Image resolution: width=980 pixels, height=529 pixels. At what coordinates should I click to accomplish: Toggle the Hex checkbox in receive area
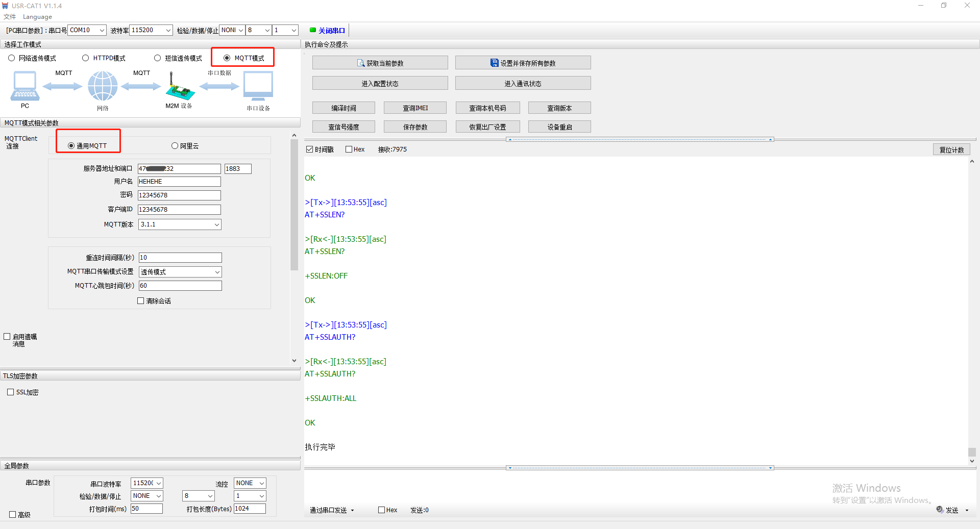point(349,149)
